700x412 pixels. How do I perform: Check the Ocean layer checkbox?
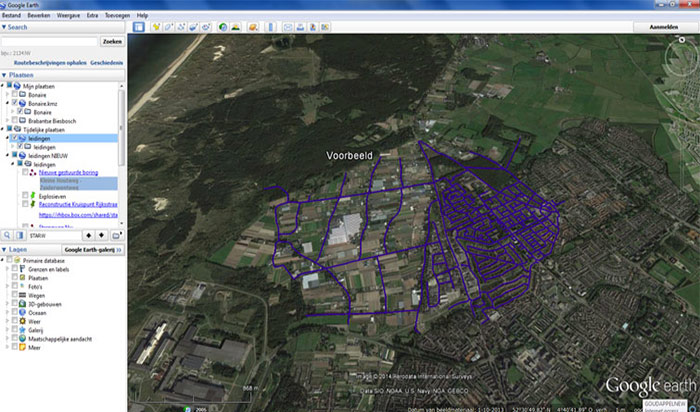click(x=15, y=312)
